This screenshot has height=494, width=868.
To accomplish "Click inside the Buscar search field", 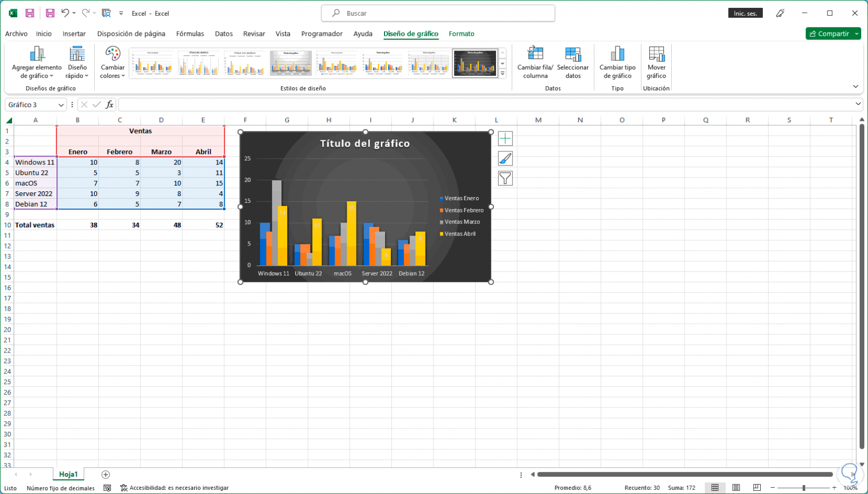I will click(438, 13).
